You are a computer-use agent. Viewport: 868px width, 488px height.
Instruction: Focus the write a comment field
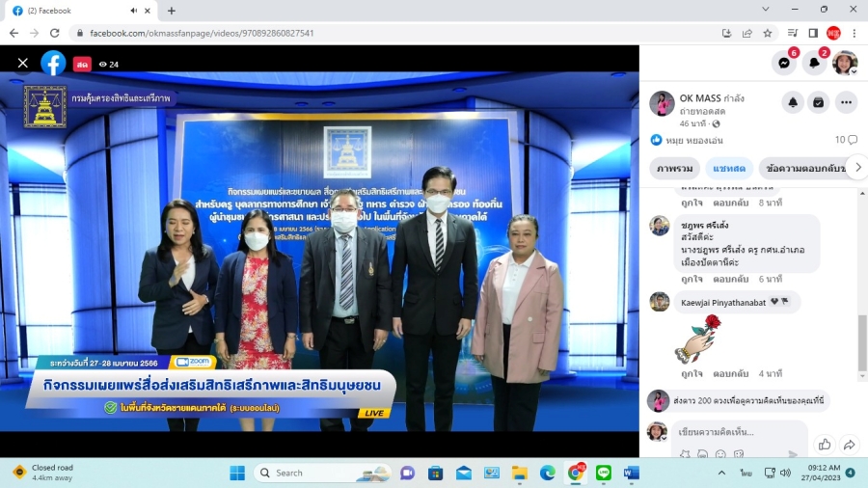(x=739, y=431)
